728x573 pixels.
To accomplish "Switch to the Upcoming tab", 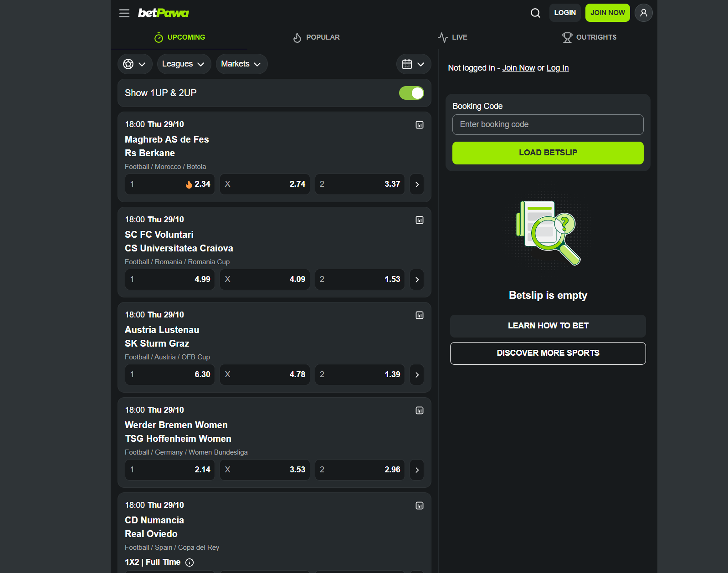I will pyautogui.click(x=179, y=37).
